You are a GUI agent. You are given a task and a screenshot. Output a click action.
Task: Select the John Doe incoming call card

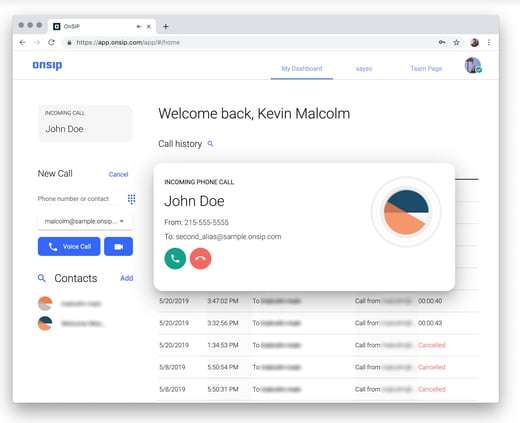(85, 123)
